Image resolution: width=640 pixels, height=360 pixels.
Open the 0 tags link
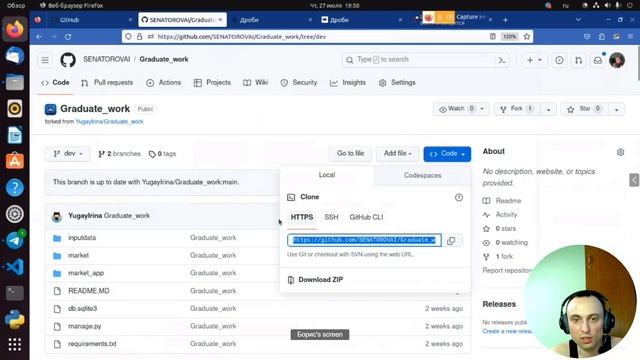pyautogui.click(x=162, y=154)
